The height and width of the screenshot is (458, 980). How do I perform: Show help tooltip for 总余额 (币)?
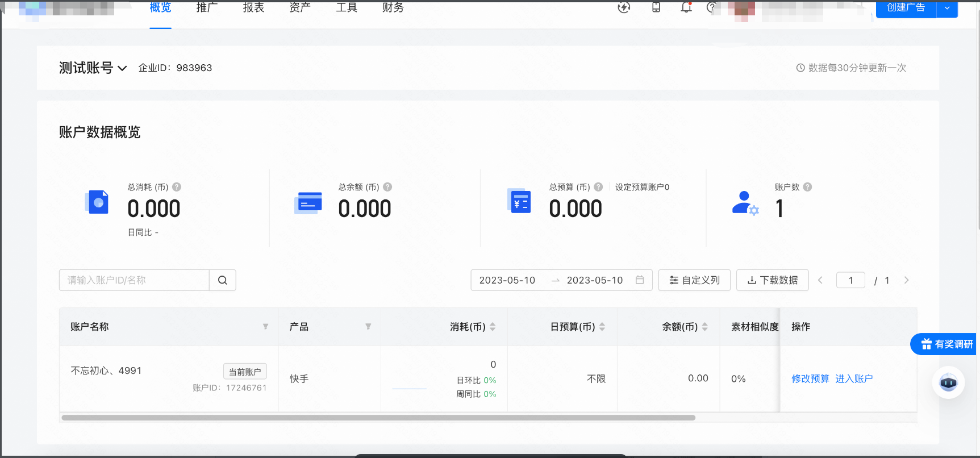(387, 187)
